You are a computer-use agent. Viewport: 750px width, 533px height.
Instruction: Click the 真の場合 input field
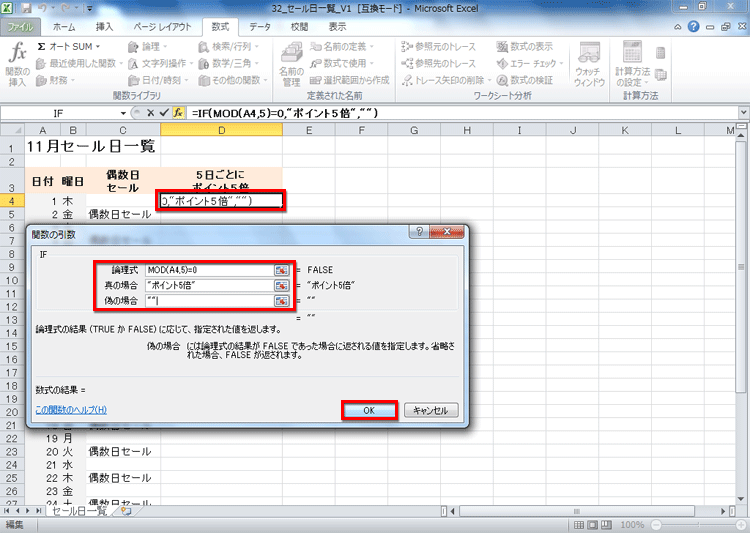pos(209,285)
